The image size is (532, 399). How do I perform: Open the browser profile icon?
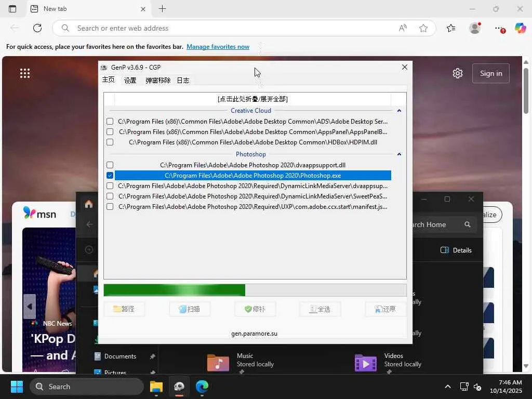pyautogui.click(x=475, y=28)
